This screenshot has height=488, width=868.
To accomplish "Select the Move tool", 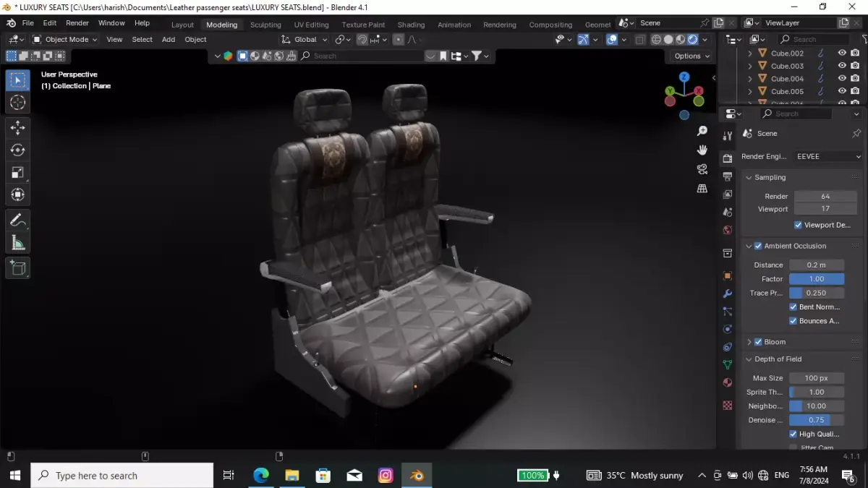I will [18, 128].
